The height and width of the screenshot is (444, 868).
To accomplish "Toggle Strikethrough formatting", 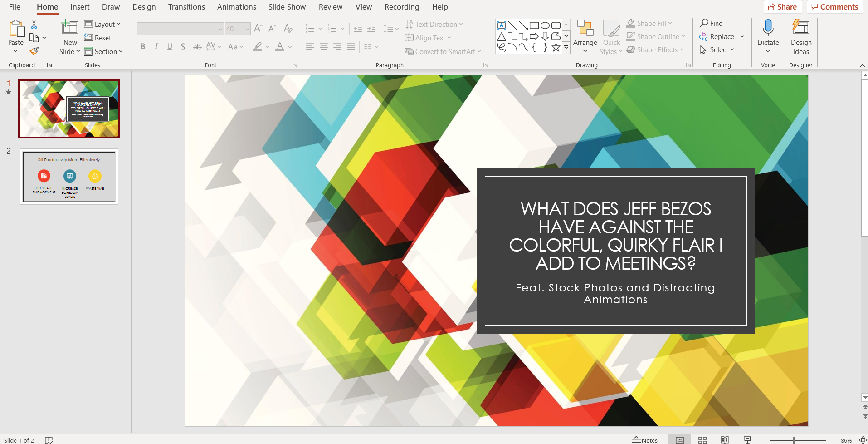I will [197, 47].
